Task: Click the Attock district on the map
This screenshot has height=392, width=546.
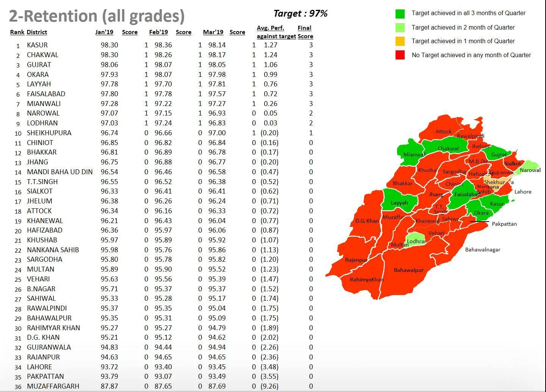Action: [x=443, y=131]
